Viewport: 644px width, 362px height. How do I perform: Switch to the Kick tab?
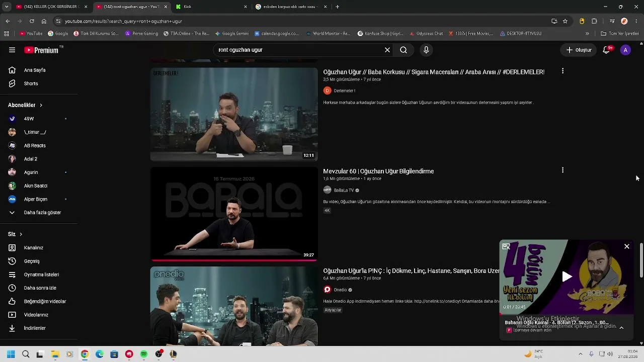(x=211, y=7)
